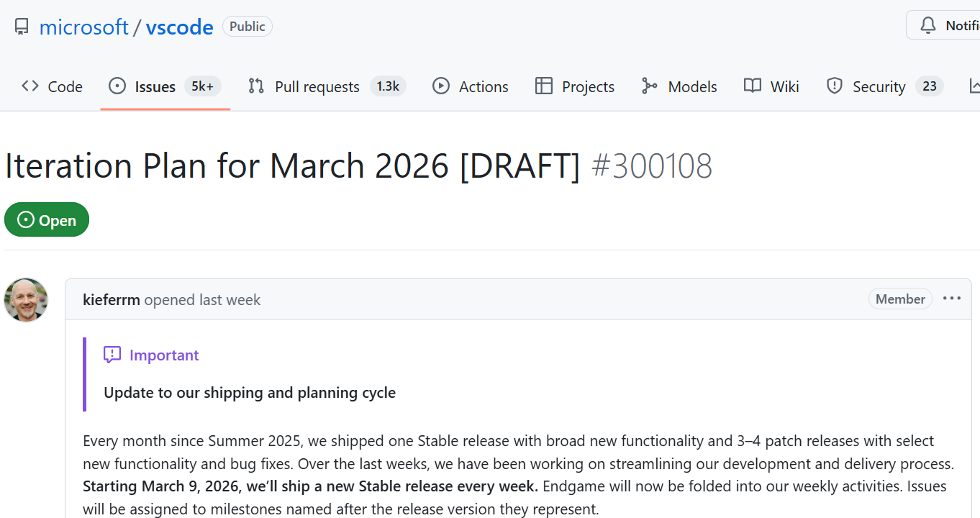Click the Security shield icon
Image resolution: width=980 pixels, height=518 pixels.
tap(835, 86)
